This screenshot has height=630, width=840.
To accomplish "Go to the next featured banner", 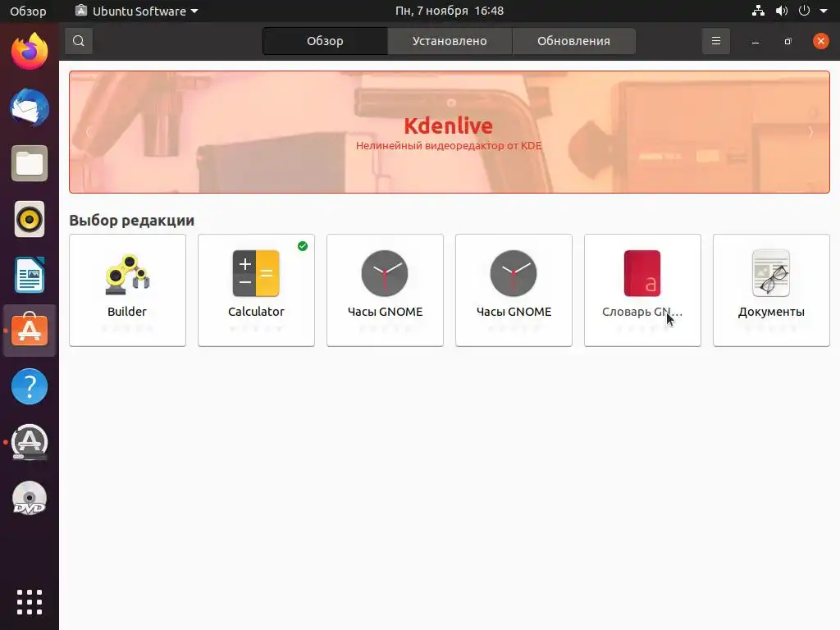I will tap(810, 132).
